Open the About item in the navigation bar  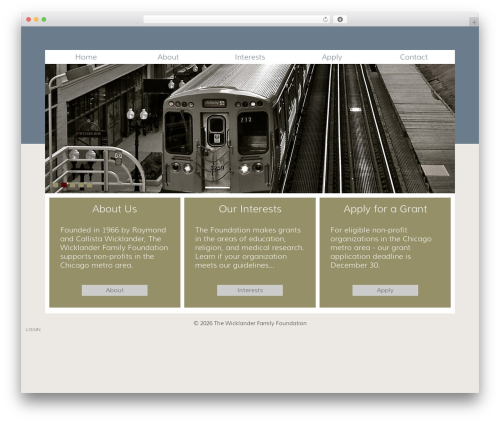tap(168, 57)
